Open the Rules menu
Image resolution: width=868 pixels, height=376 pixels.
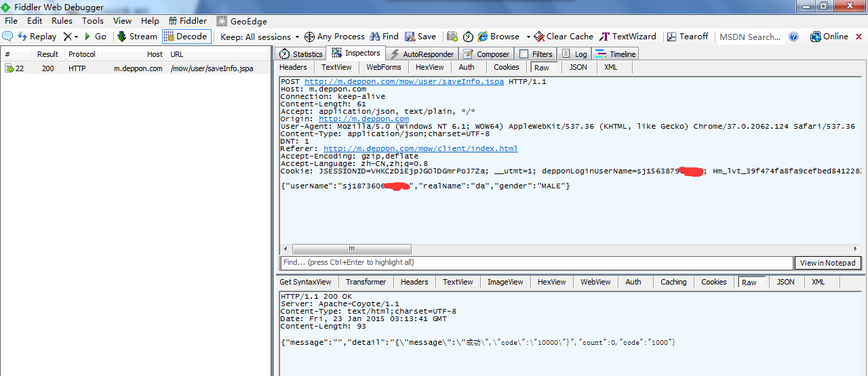(62, 21)
